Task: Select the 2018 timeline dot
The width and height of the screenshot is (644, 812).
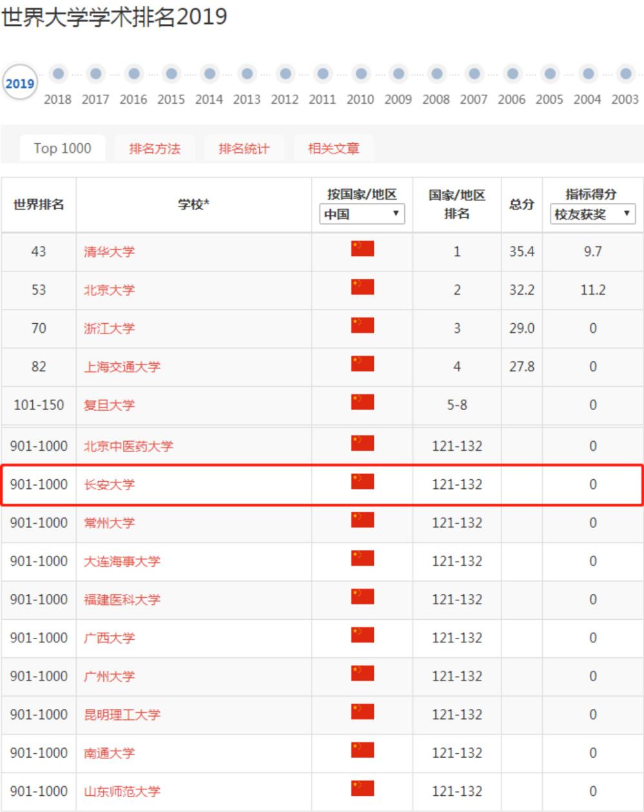Action: click(x=57, y=74)
